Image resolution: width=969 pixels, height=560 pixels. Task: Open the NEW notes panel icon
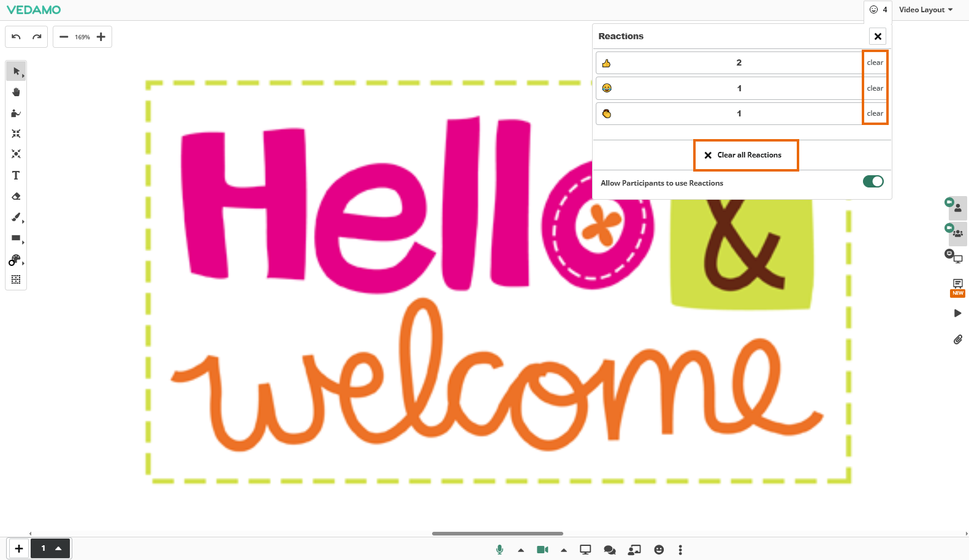(x=957, y=287)
